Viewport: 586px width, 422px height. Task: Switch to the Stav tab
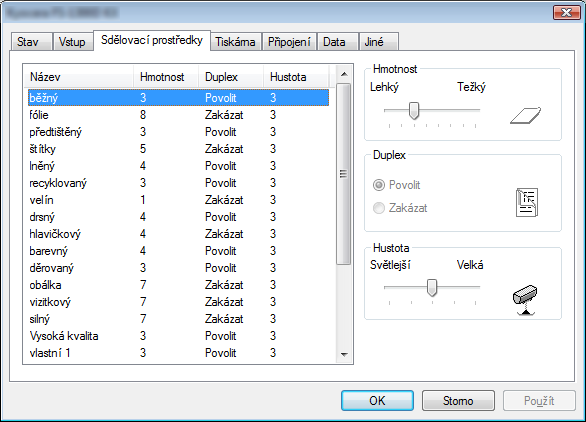pos(31,41)
